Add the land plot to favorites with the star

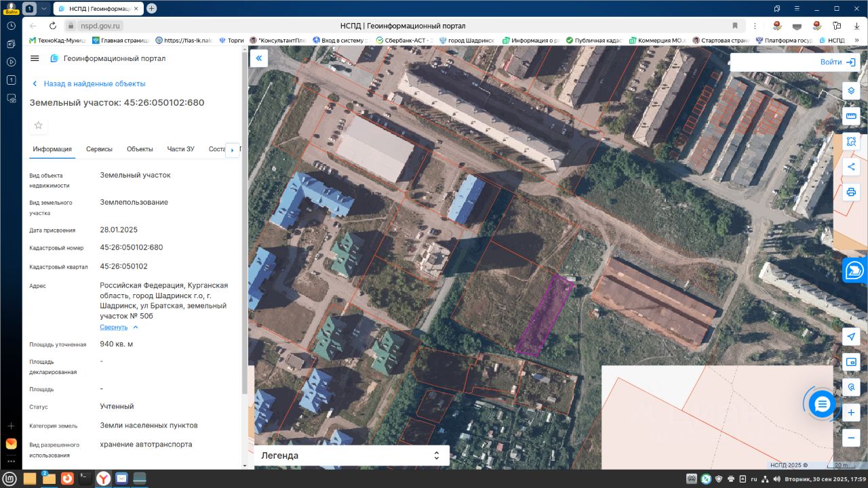point(39,125)
